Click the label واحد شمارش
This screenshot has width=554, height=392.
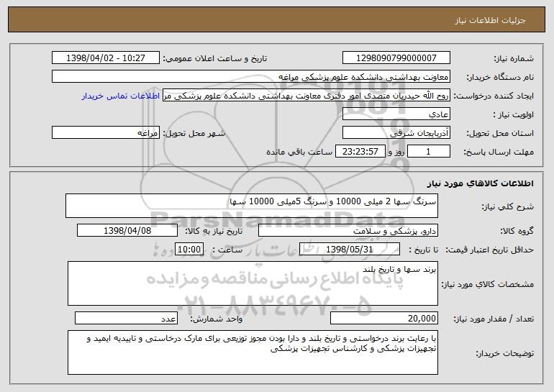tap(217, 319)
